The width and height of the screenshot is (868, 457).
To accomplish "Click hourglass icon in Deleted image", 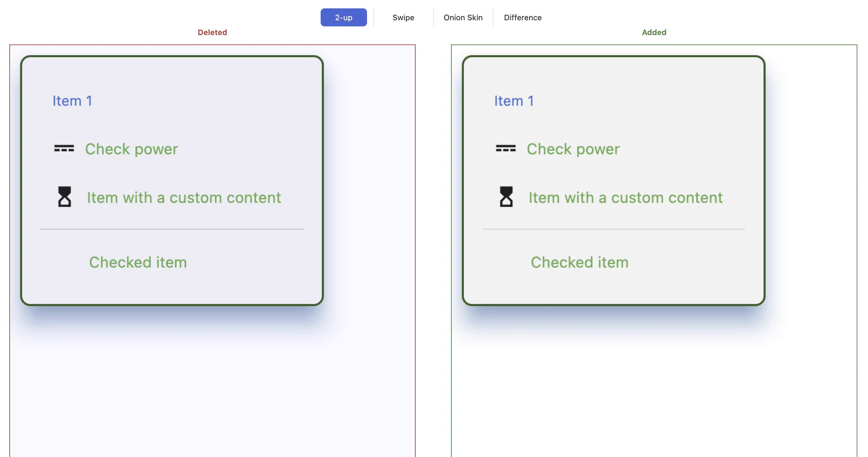I will [64, 197].
